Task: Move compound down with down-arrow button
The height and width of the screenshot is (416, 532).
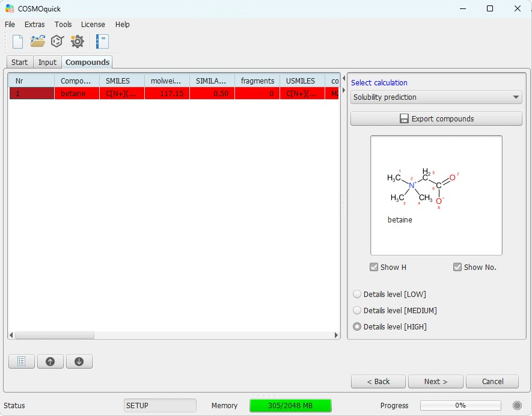Action: tap(79, 361)
